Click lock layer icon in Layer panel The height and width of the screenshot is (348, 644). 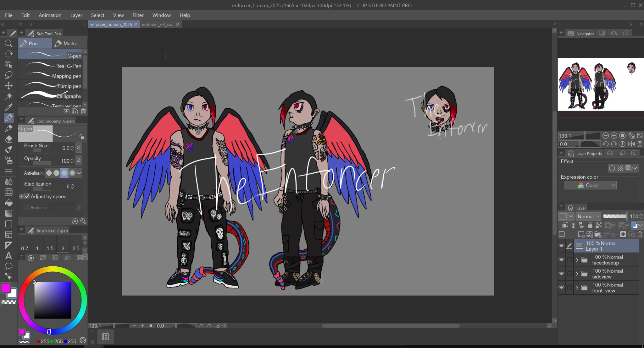[590, 225]
